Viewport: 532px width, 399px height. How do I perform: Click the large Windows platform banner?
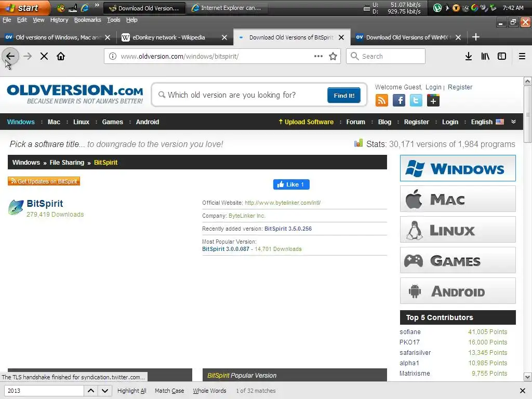pyautogui.click(x=458, y=168)
